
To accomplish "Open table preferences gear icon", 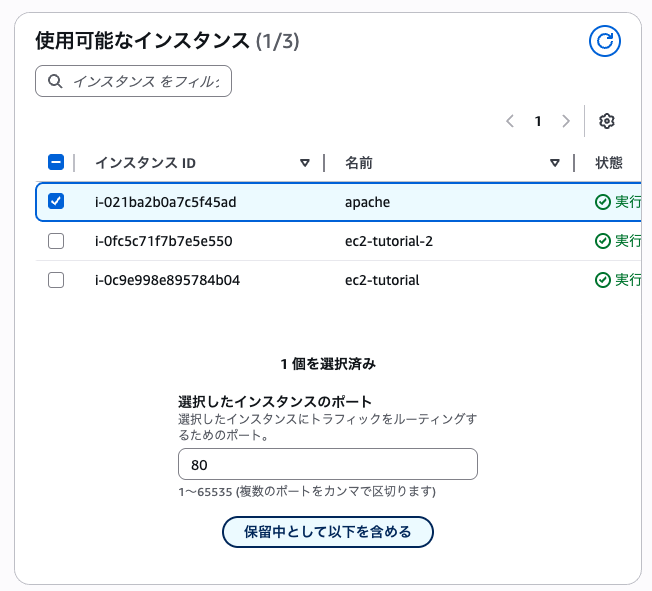I will 607,121.
